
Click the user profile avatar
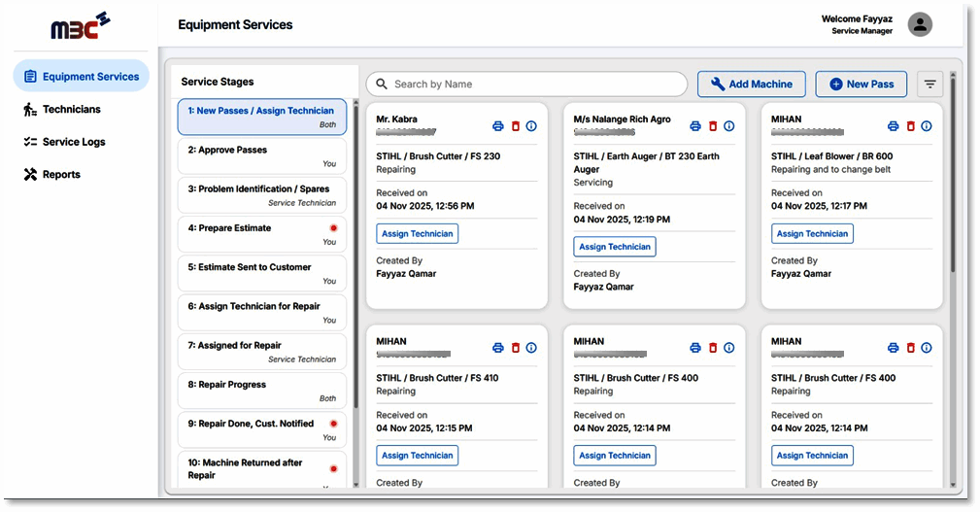pos(920,25)
